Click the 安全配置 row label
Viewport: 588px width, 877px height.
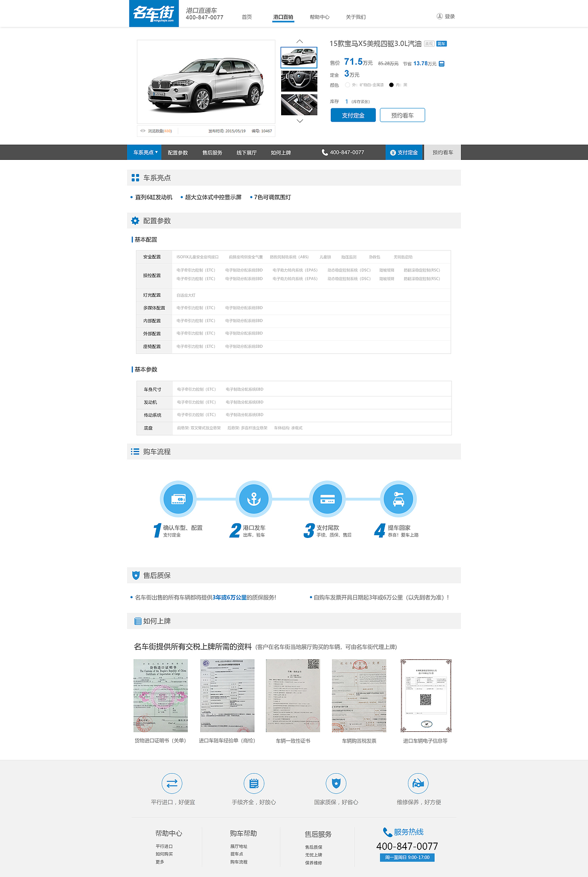point(152,257)
